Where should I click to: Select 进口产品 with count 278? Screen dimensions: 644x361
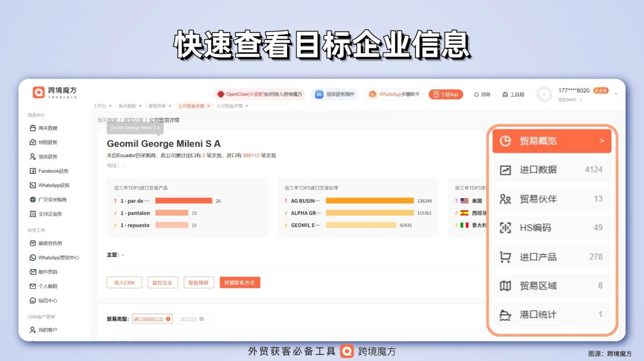(x=552, y=257)
